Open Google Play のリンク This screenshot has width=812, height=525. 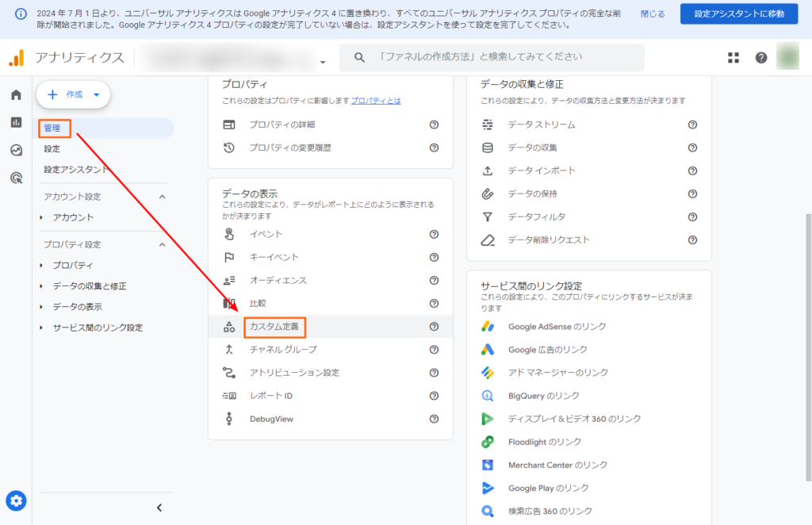(x=548, y=488)
